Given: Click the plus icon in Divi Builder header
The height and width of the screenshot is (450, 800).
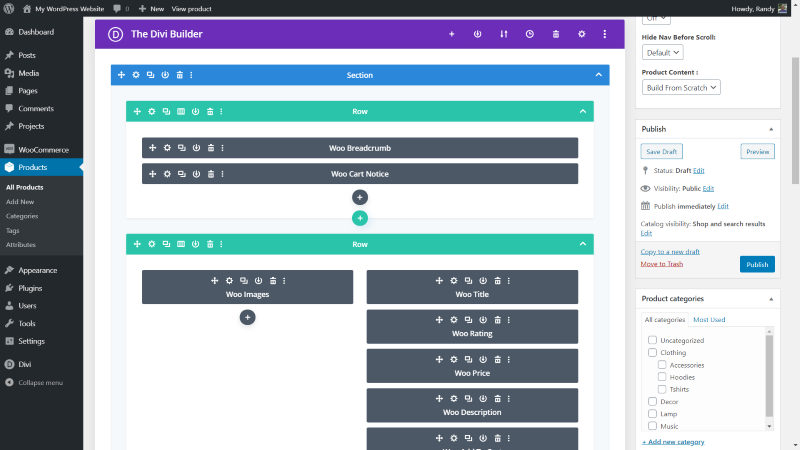Looking at the screenshot, I should (452, 34).
